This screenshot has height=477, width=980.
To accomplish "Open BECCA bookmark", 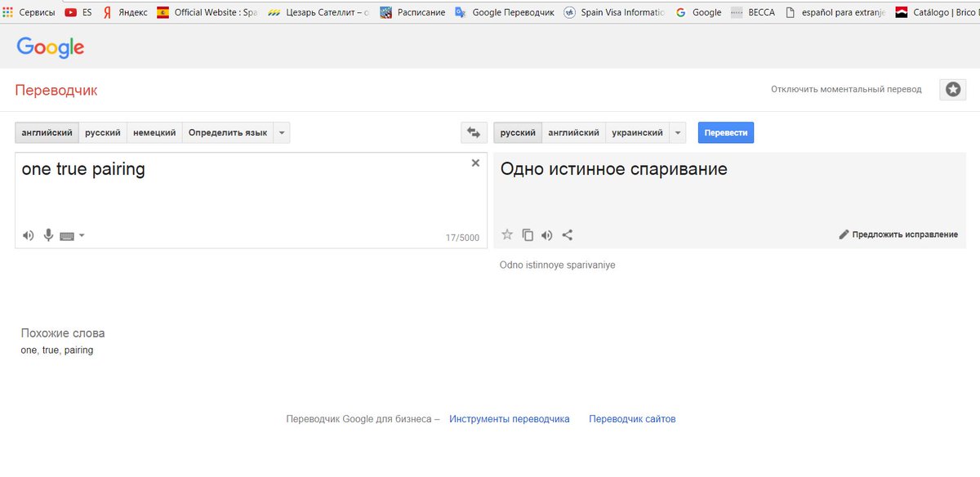I will pos(753,12).
